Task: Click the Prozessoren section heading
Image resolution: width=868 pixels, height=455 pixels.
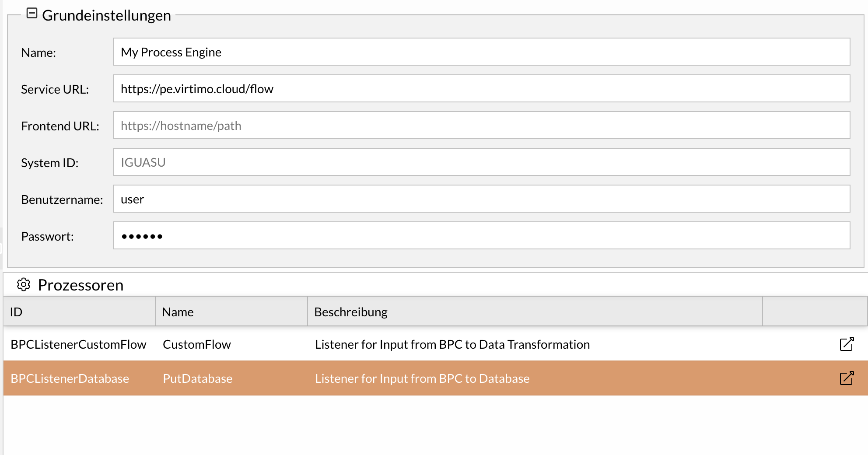Action: click(80, 285)
